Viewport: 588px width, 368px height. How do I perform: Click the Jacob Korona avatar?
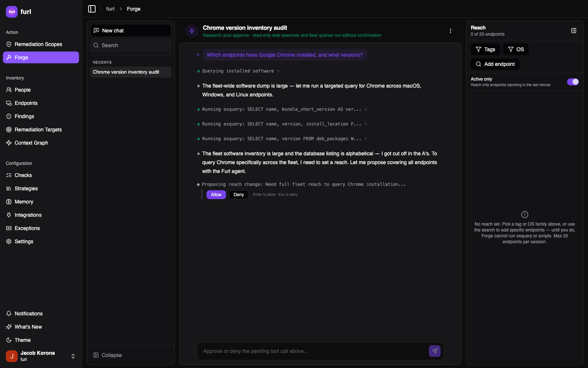(x=12, y=356)
